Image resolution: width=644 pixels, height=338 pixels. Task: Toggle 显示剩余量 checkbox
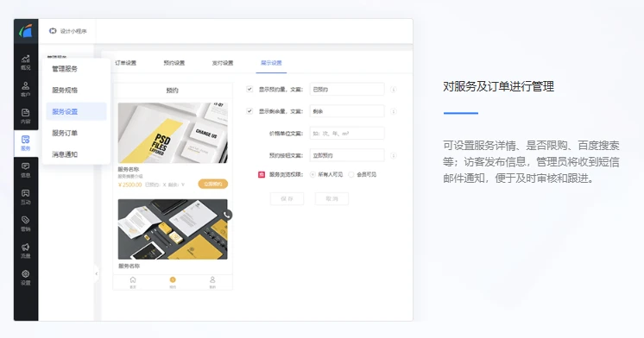pyautogui.click(x=249, y=111)
